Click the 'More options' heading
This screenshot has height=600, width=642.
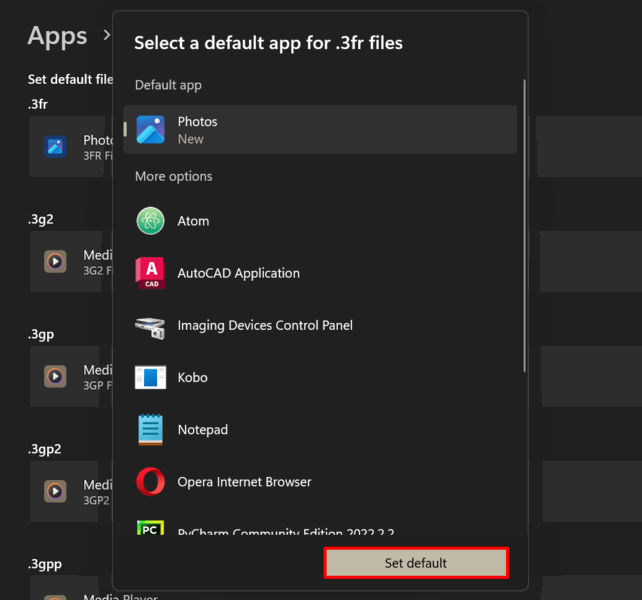click(x=174, y=177)
